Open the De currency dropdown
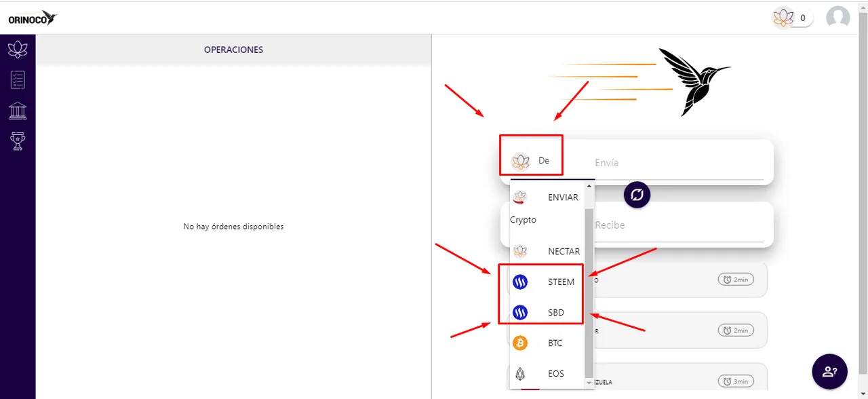Image resolution: width=868 pixels, height=399 pixels. [531, 161]
